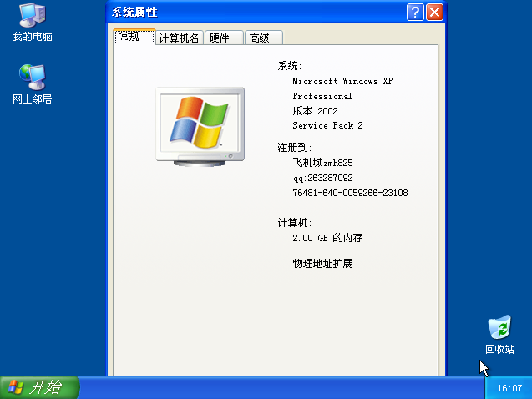Switch to the 硬件 tab
Image resolution: width=532 pixels, height=399 pixels.
point(224,38)
